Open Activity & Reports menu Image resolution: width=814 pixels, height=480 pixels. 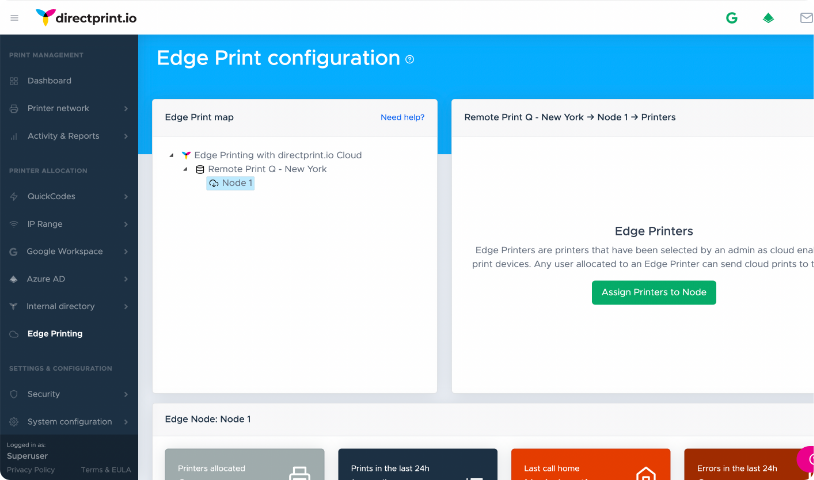[x=63, y=136]
